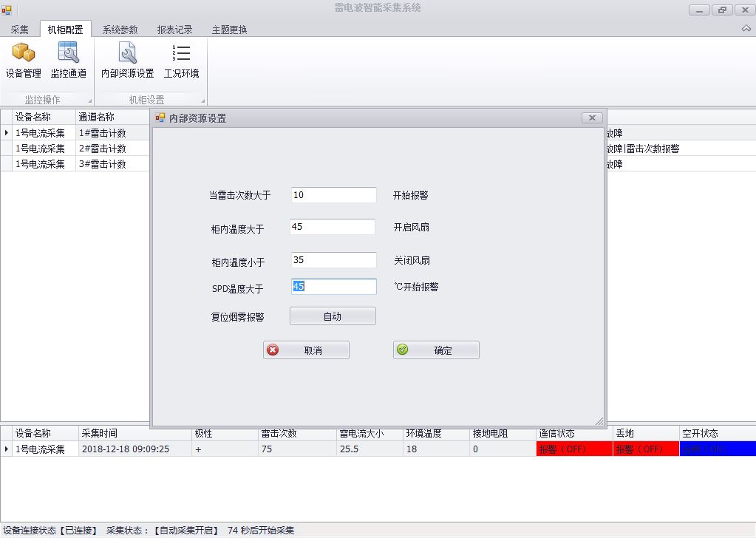Open 设备管理 device management tool

coord(23,61)
